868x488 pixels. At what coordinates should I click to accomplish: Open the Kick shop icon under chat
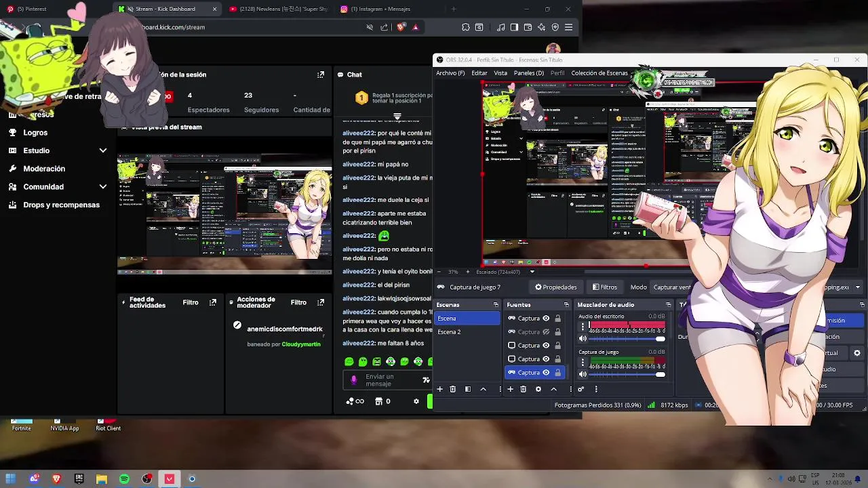click(x=378, y=401)
